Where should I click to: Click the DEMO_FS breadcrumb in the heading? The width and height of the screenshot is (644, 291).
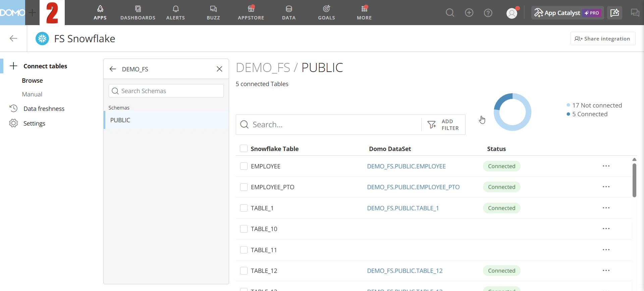[263, 68]
